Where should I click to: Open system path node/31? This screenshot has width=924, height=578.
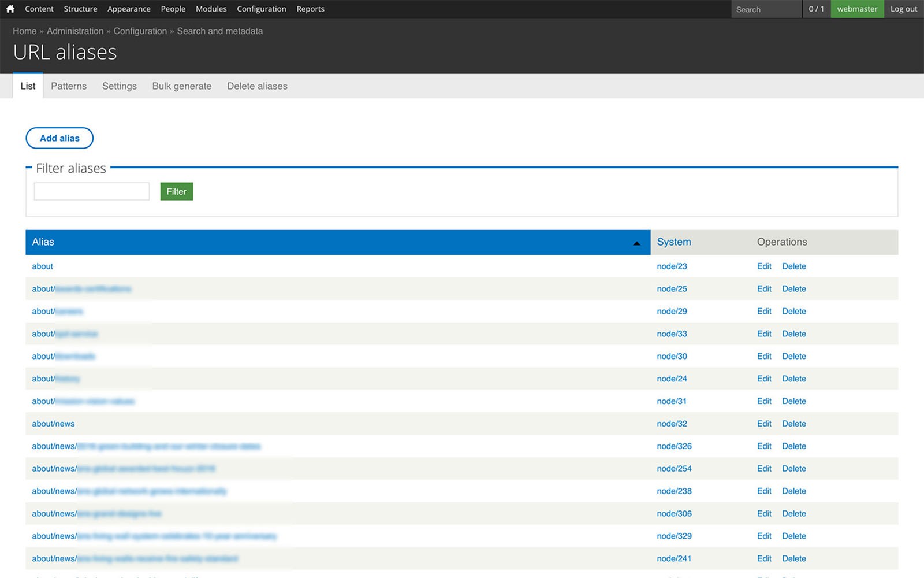pos(672,401)
